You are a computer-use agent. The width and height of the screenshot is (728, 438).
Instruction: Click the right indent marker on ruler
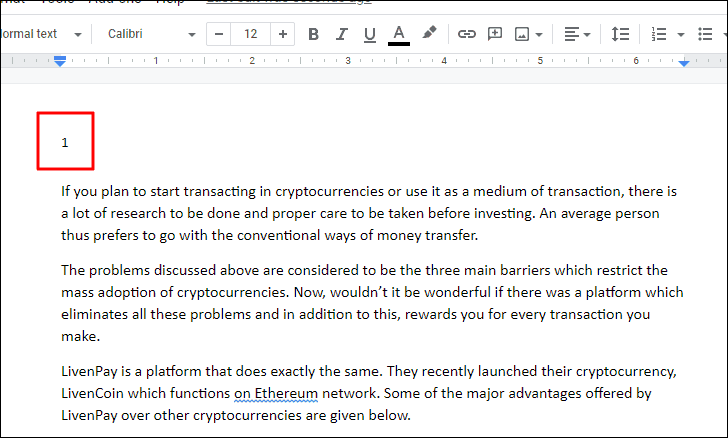point(683,63)
